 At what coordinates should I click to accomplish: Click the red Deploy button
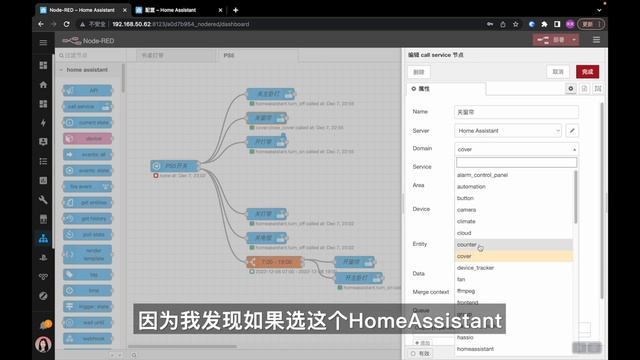tap(551, 40)
